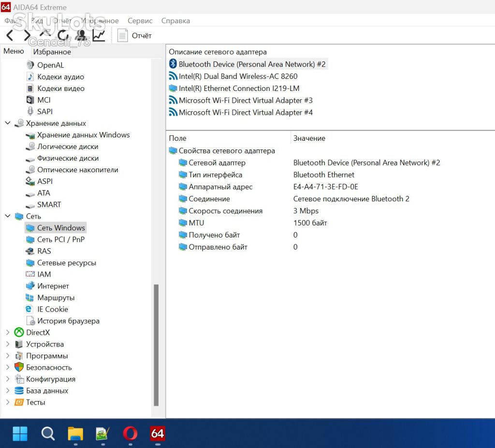Viewport: 495px width, 448px height.
Task: Click the Refresh icon in toolbar
Action: 63,35
